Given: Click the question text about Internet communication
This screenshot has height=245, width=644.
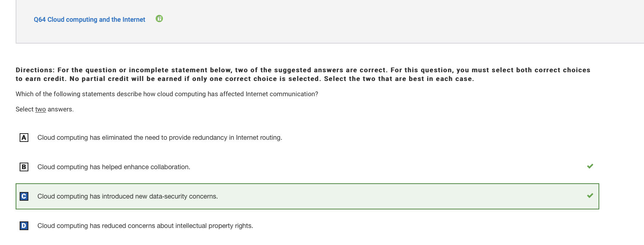Looking at the screenshot, I should click(x=167, y=94).
